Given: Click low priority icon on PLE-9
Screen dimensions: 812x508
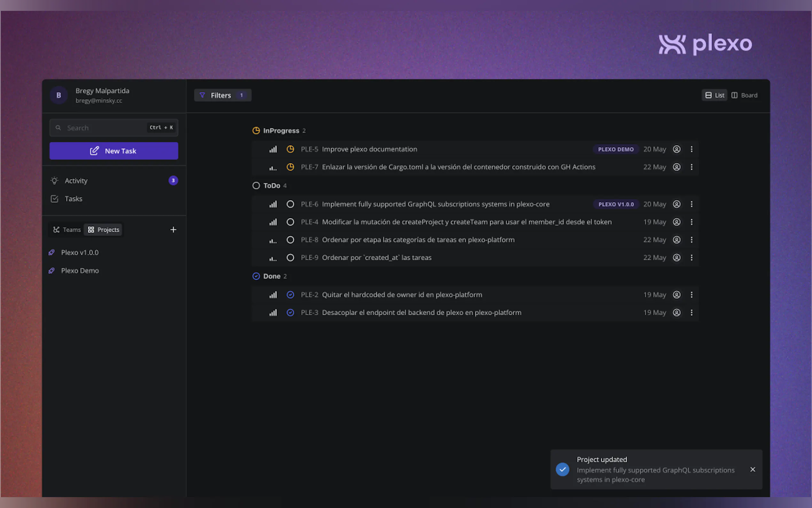Looking at the screenshot, I should coord(273,258).
